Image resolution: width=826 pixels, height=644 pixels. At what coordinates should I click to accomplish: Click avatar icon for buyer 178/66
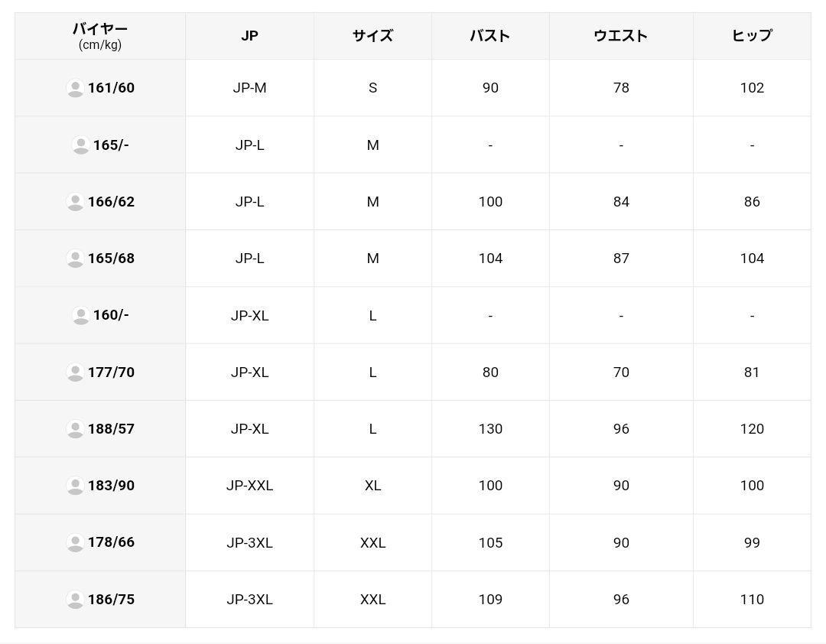[x=75, y=542]
